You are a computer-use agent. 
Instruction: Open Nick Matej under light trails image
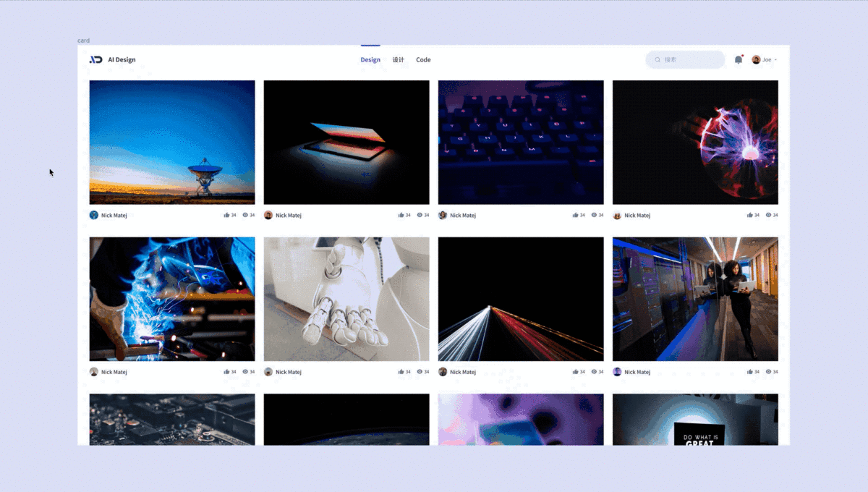click(x=463, y=373)
